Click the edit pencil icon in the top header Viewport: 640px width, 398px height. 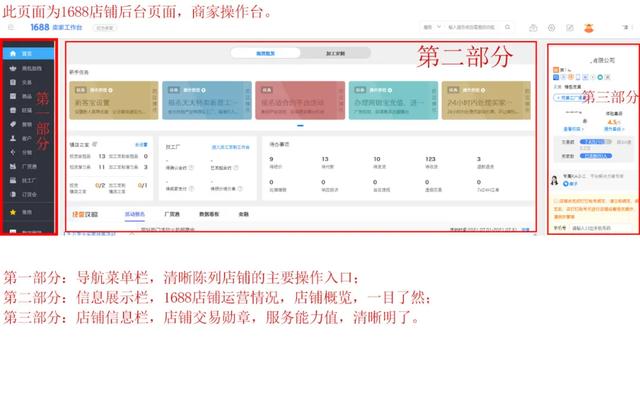[x=570, y=28]
